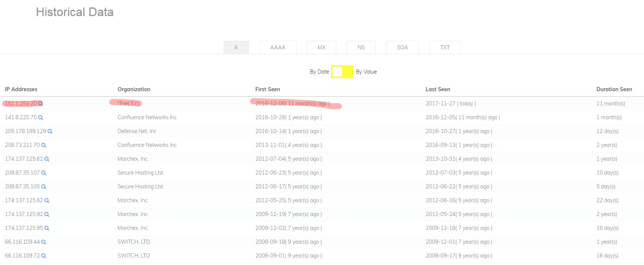Click the By Date label
The height and width of the screenshot is (265, 644).
[319, 72]
